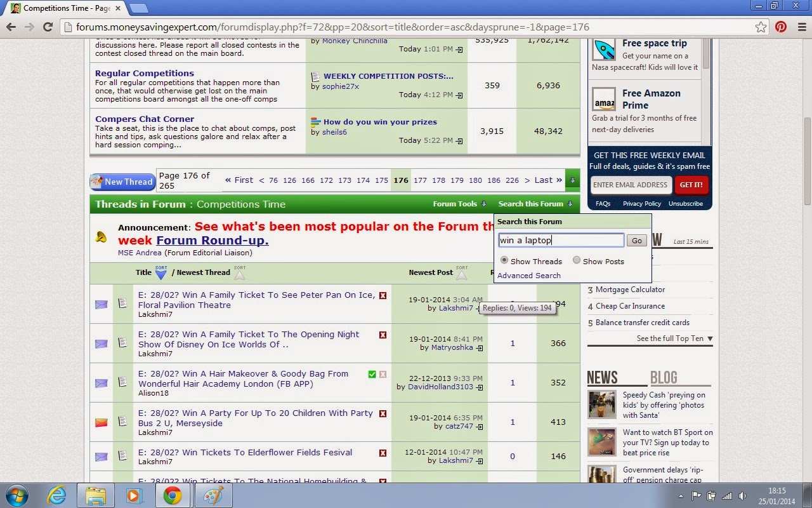Click the page vertical scrollbar
812x508 pixels.
tap(807, 161)
